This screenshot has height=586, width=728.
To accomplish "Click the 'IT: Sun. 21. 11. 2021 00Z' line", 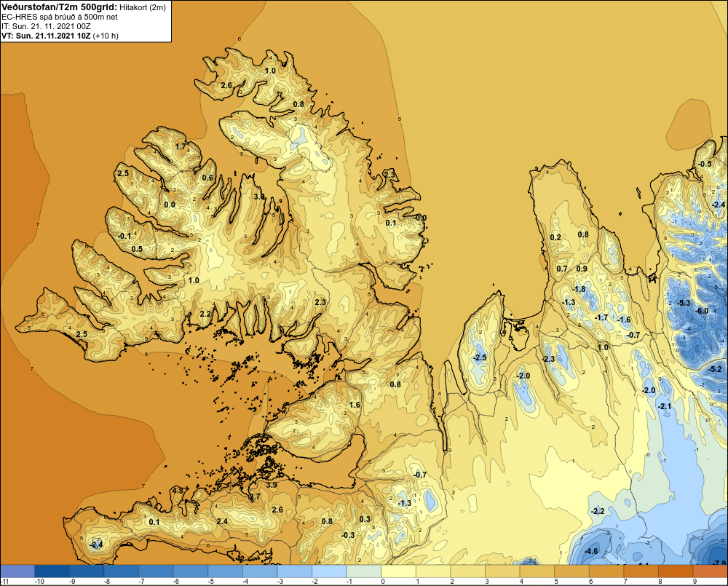I will click(46, 26).
